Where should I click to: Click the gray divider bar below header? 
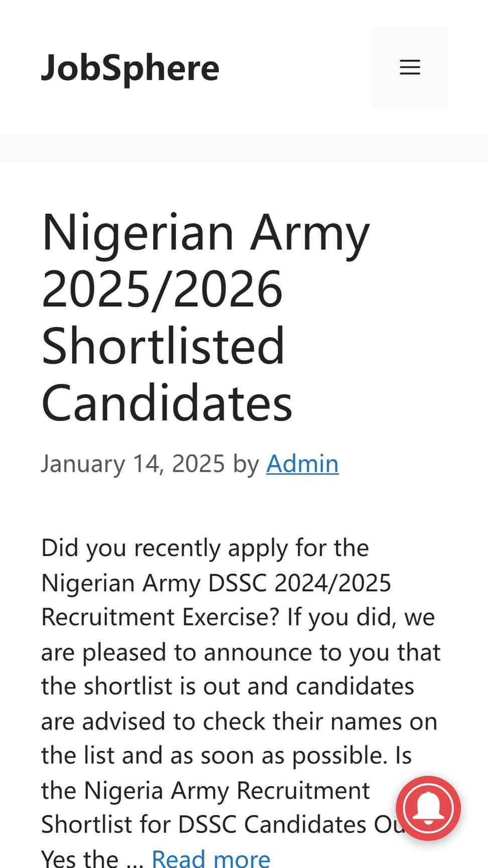click(x=244, y=149)
